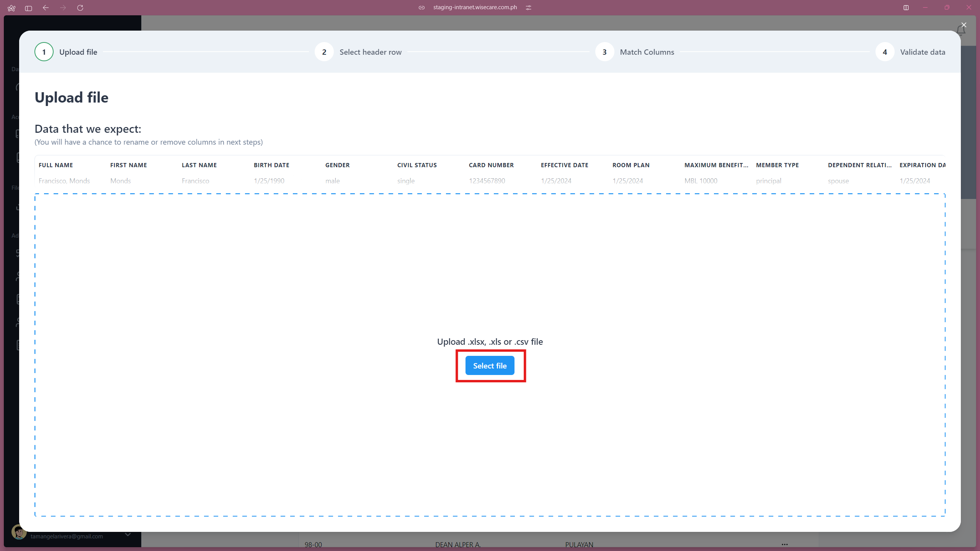Expand the user account chevron
Viewport: 980px width, 551px height.
pos(128,535)
